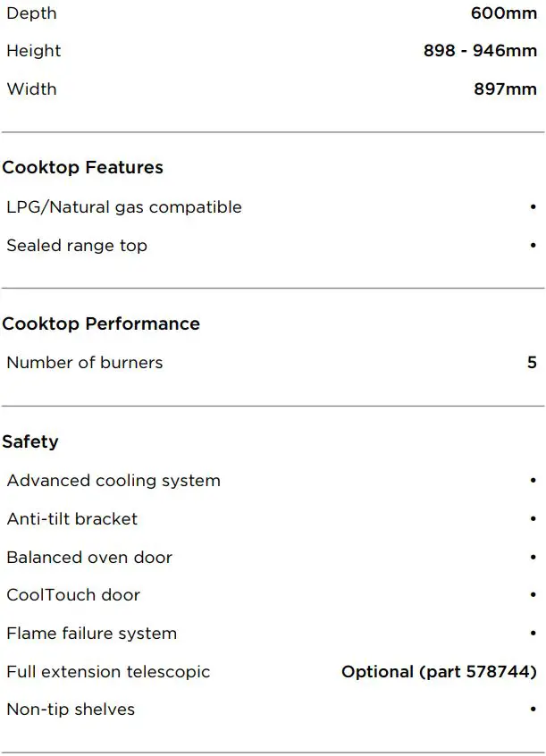Image resolution: width=546 pixels, height=756 pixels.
Task: Click the Optional (part 578744) text
Action: point(439,672)
